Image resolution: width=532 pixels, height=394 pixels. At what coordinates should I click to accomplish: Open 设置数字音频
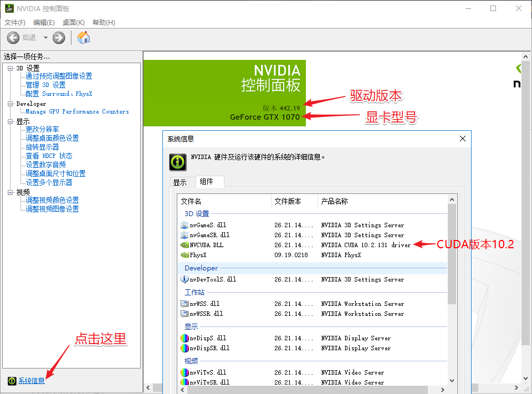click(46, 165)
